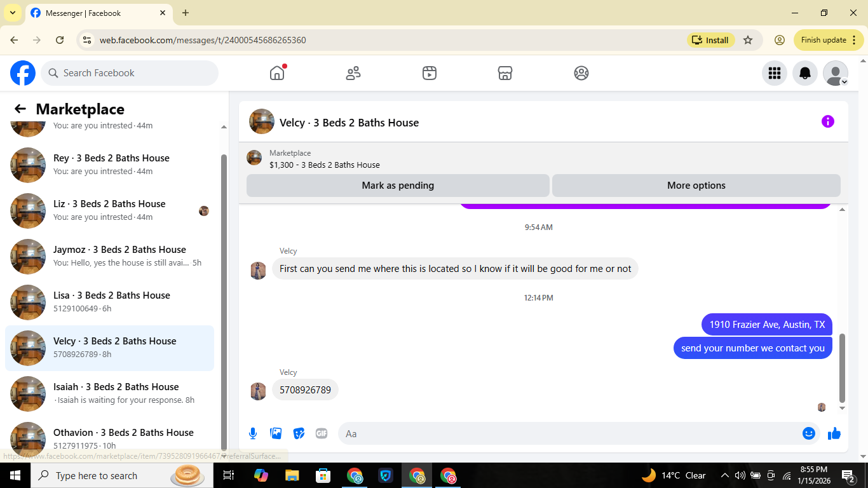The height and width of the screenshot is (488, 868).
Task: Open the $1,300 3 Beds 2 Baths listing banner
Action: (x=543, y=159)
